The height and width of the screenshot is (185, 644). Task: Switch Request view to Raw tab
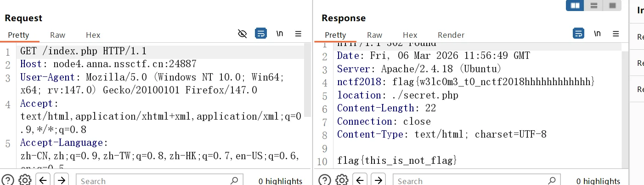[x=58, y=35]
